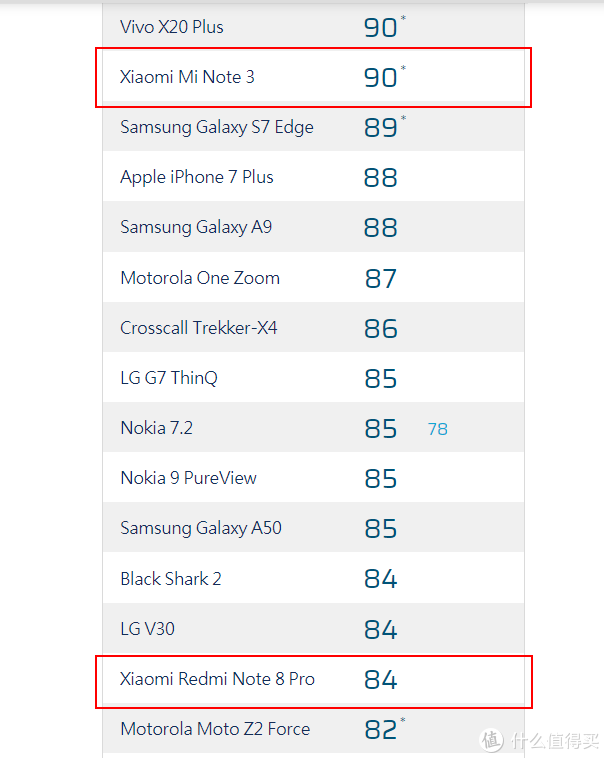The width and height of the screenshot is (604, 758).
Task: Open the Samsung Galaxy A50 entry
Action: [x=201, y=528]
